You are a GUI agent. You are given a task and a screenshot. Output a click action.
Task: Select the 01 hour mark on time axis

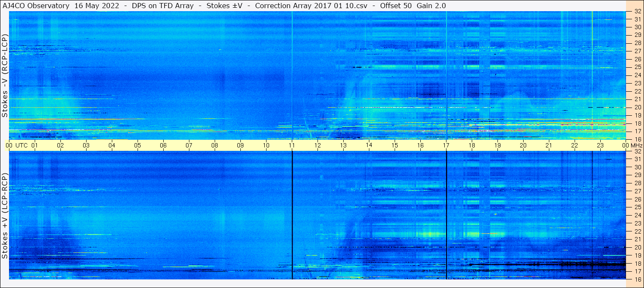[x=35, y=145]
